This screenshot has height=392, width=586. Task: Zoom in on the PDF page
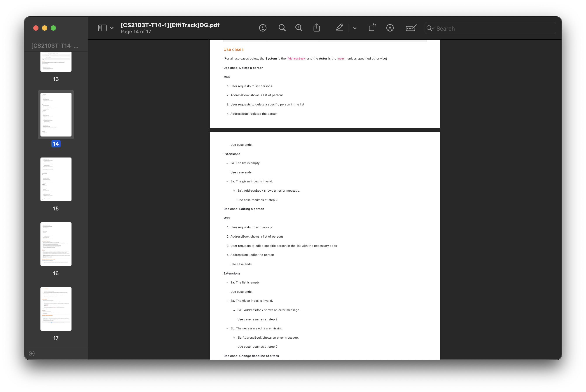(299, 28)
